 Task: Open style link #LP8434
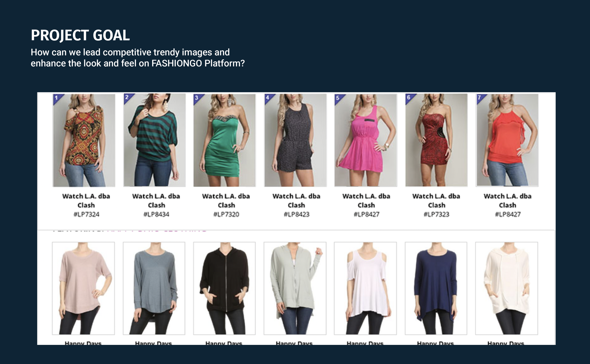coord(156,214)
